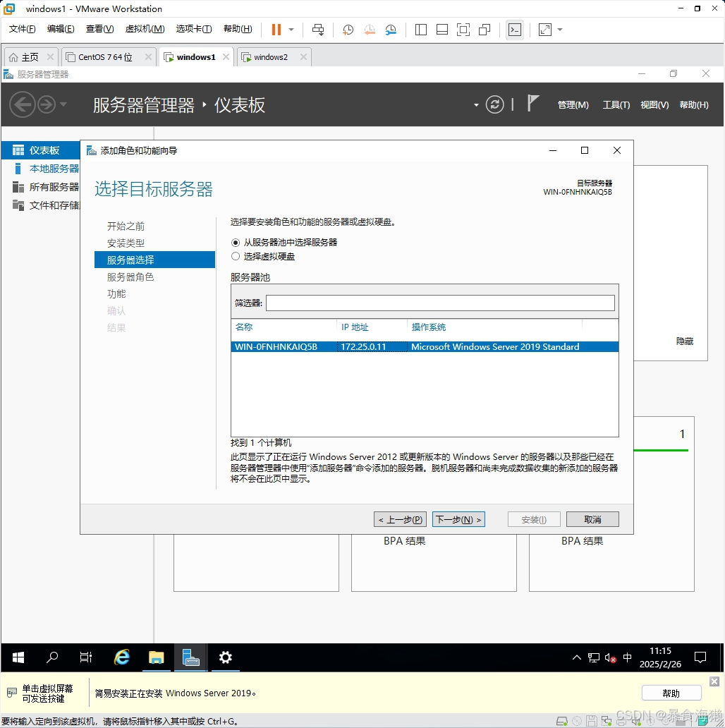Click the stretch guest display icon
The height and width of the screenshot is (728, 725).
[x=545, y=29]
